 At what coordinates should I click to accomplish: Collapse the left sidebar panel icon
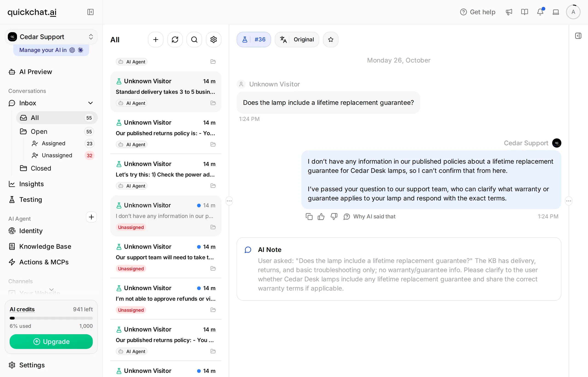click(90, 12)
